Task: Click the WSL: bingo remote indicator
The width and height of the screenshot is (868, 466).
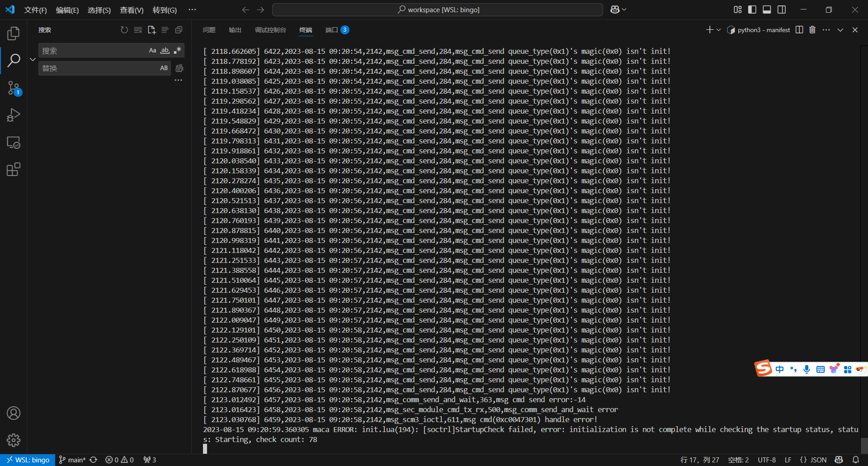Action: point(28,460)
